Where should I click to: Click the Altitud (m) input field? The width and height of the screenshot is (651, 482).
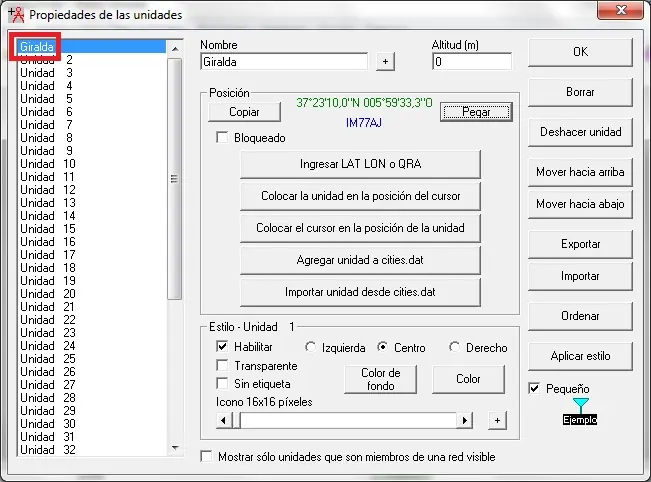tap(472, 62)
